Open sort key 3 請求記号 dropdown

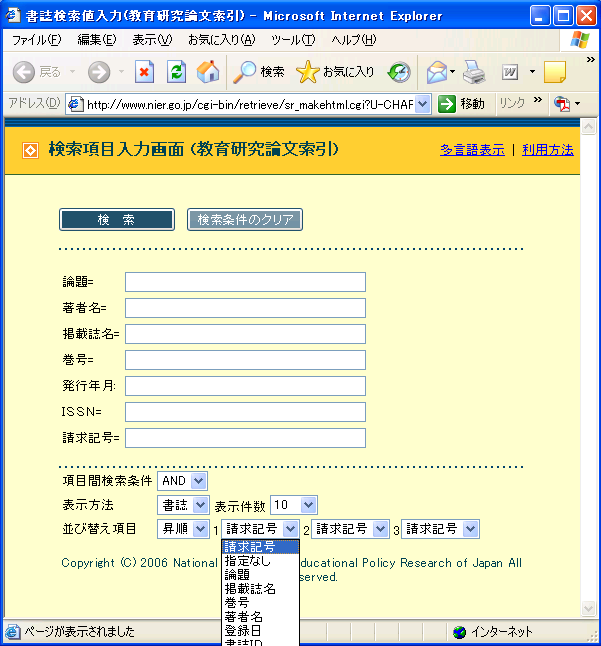(x=440, y=529)
